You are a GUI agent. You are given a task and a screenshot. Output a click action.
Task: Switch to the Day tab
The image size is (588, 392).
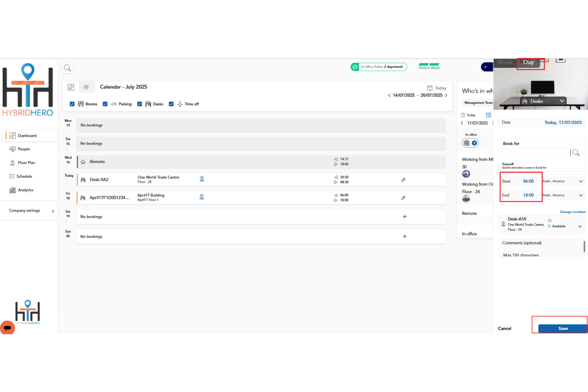point(528,62)
